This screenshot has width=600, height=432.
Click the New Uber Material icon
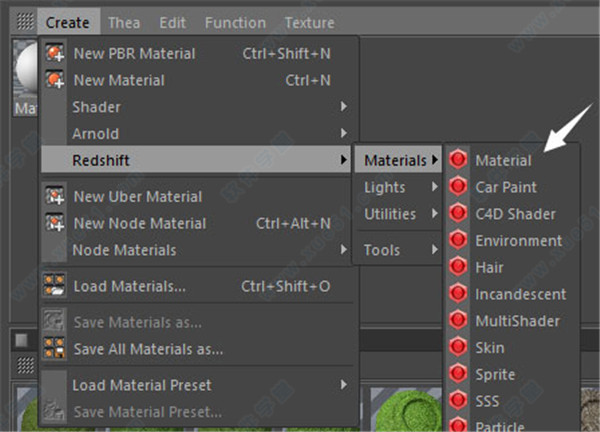[55, 197]
